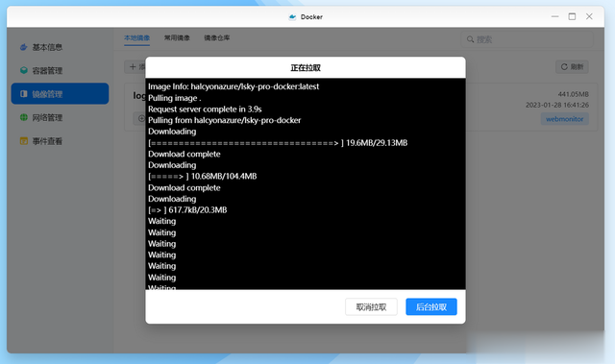The width and height of the screenshot is (615, 364).
Task: Click the 基本信息 whale icon
Action: coord(23,47)
